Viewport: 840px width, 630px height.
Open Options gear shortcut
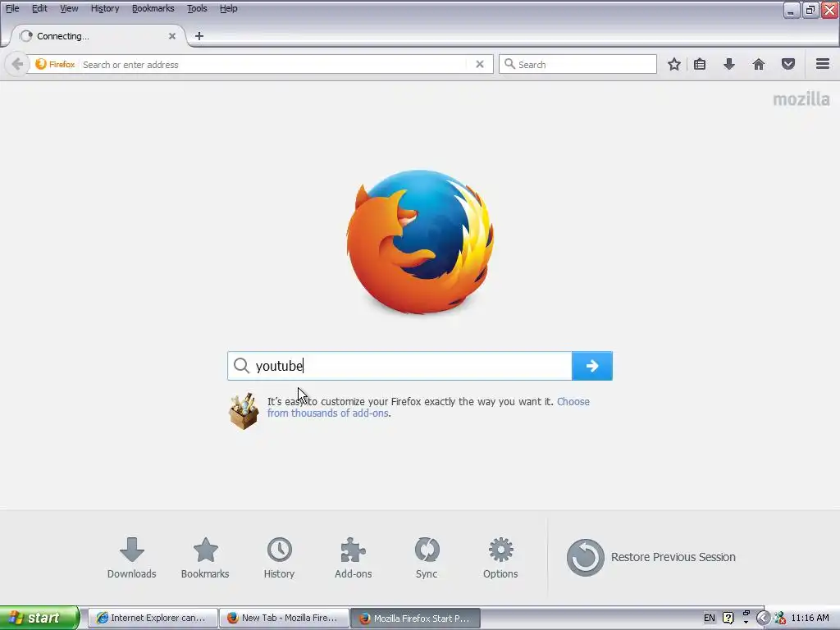tap(500, 558)
